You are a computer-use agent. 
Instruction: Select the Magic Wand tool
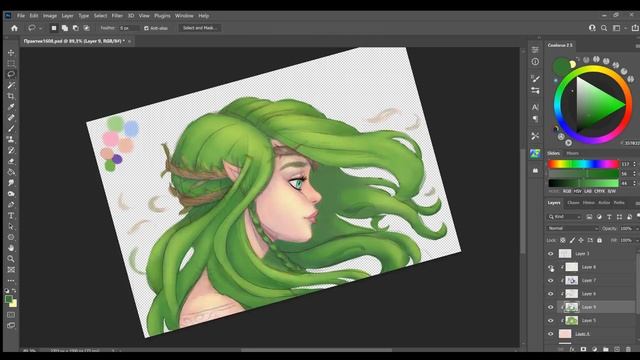click(x=11, y=85)
